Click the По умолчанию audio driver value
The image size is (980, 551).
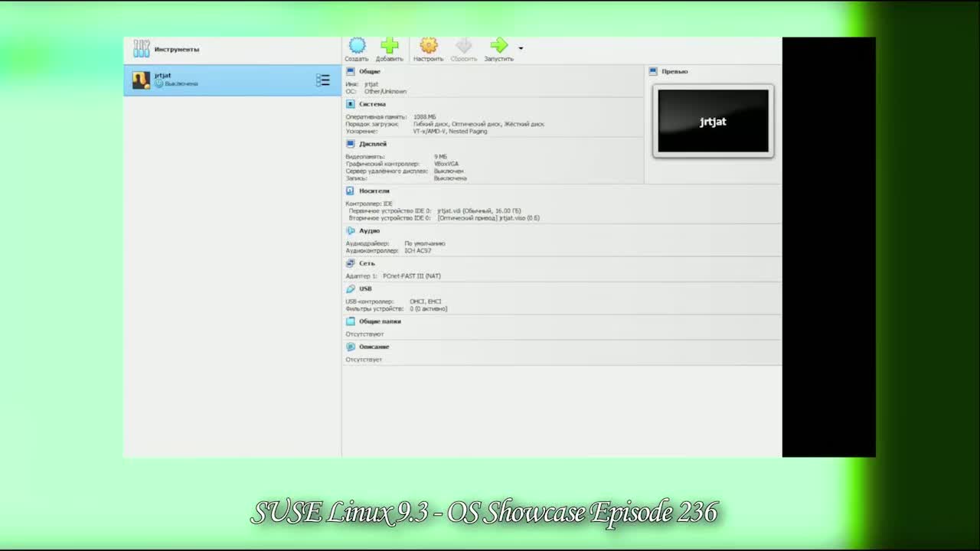point(425,243)
